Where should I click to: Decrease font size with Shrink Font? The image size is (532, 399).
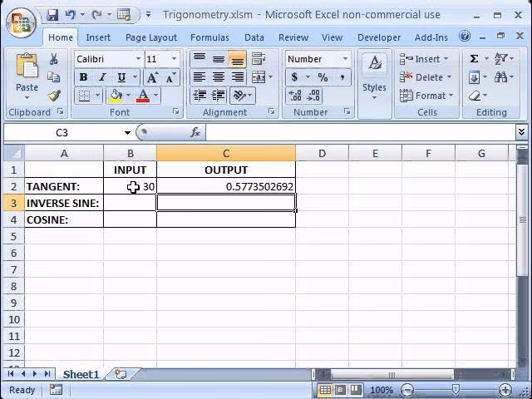click(171, 77)
